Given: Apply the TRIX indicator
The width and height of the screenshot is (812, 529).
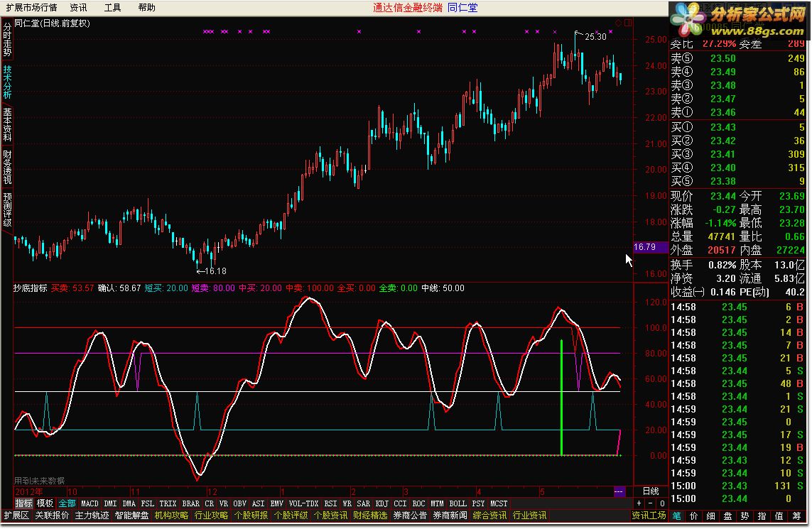Looking at the screenshot, I should point(168,503).
